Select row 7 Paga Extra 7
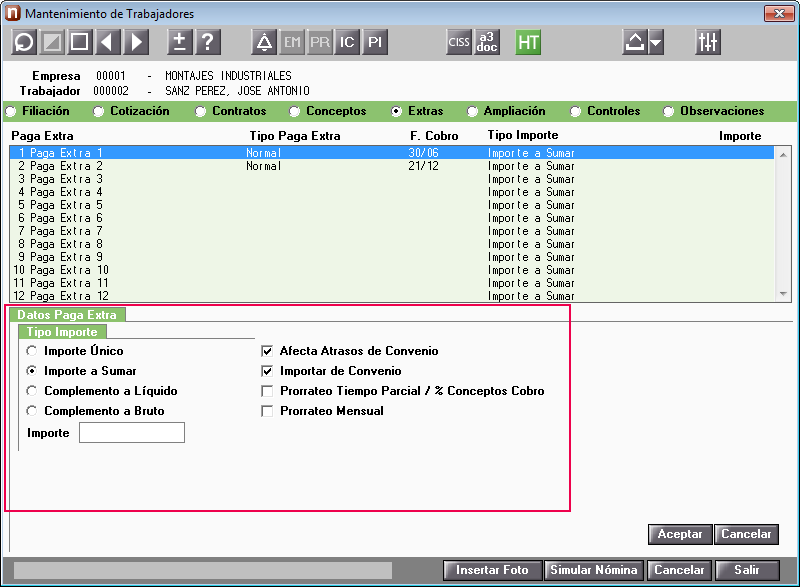Image resolution: width=800 pixels, height=587 pixels. point(391,231)
